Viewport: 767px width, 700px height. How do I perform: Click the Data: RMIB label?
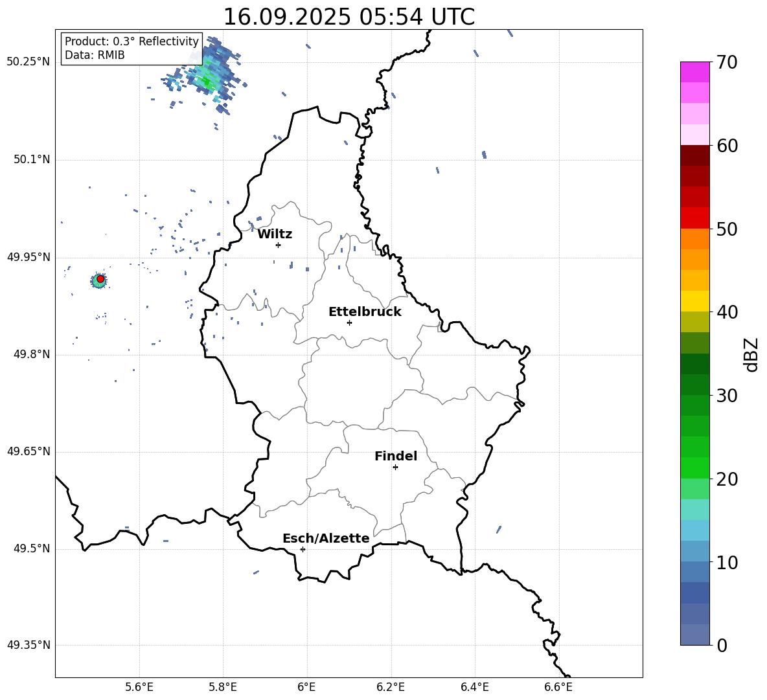click(95, 55)
